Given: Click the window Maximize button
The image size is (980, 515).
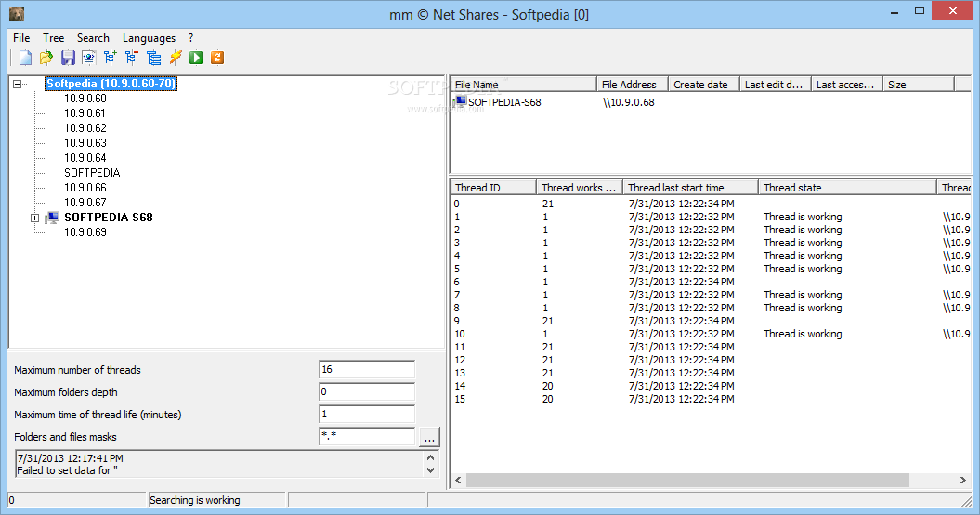Looking at the screenshot, I should [x=920, y=10].
